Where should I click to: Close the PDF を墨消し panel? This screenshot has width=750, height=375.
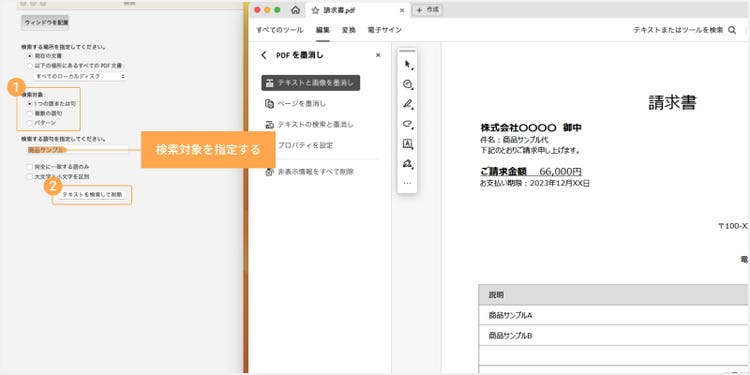(x=378, y=55)
